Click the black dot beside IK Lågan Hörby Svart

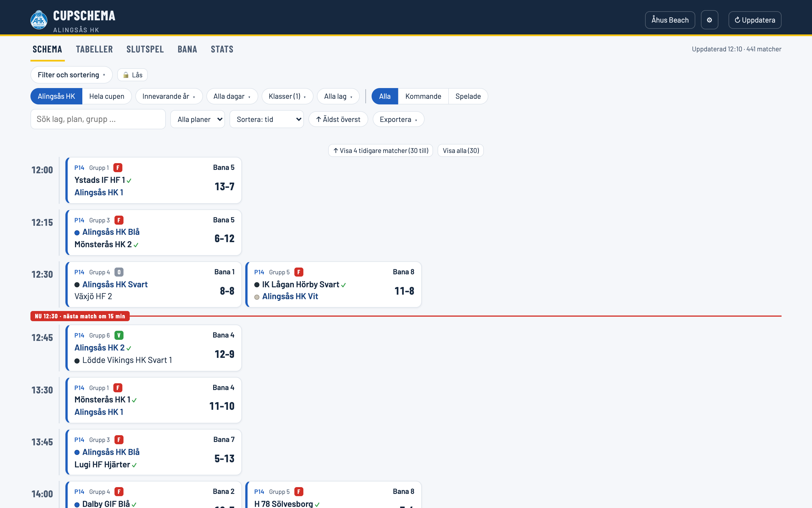(257, 285)
